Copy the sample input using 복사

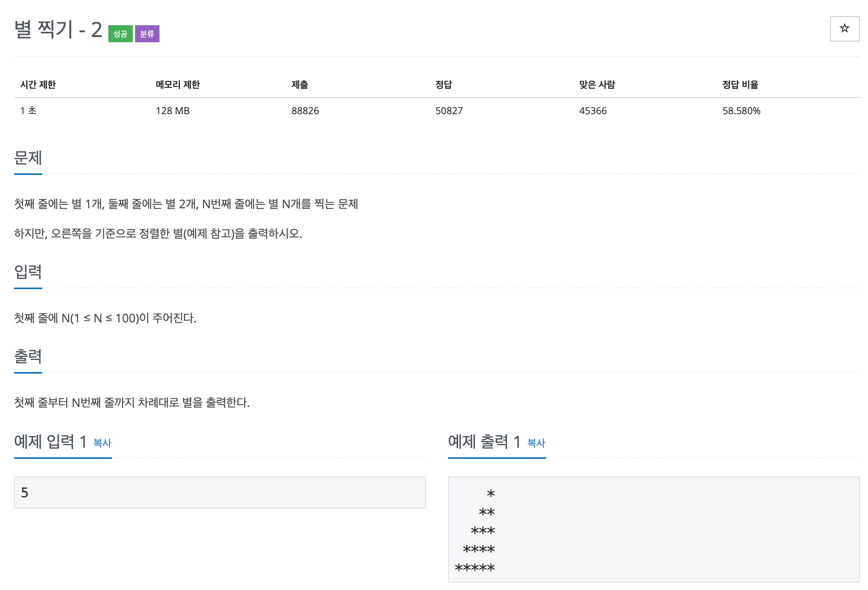pos(102,443)
